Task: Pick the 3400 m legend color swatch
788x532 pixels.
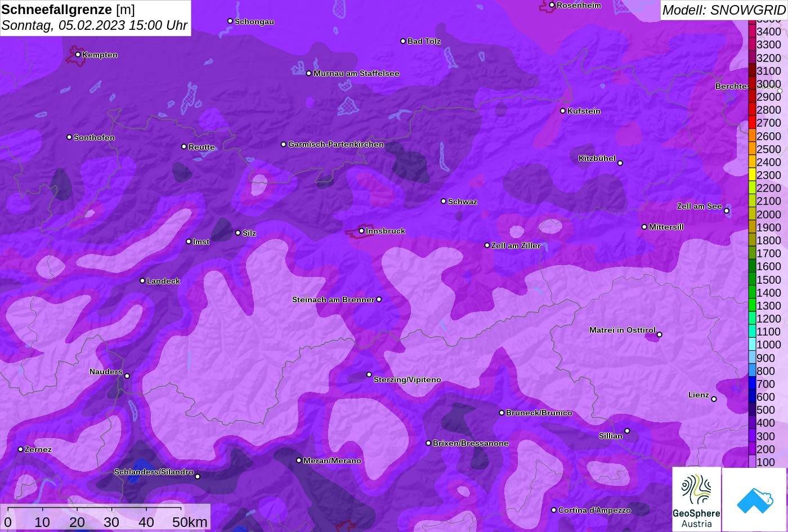Action: pos(752,32)
